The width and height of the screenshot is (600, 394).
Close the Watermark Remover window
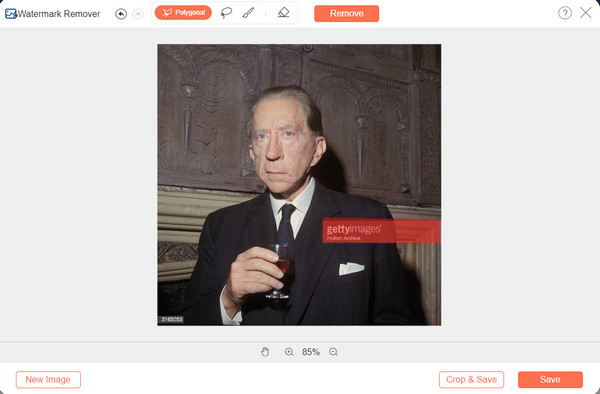tap(585, 13)
